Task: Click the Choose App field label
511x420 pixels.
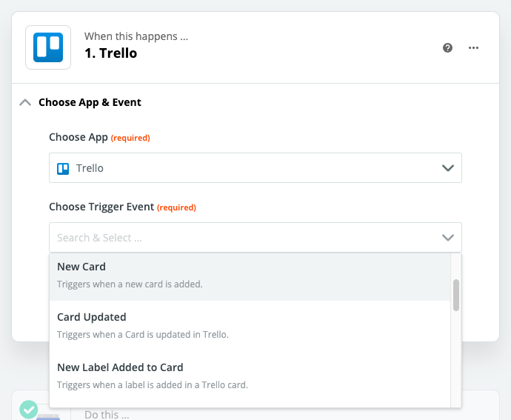Action: tap(79, 137)
